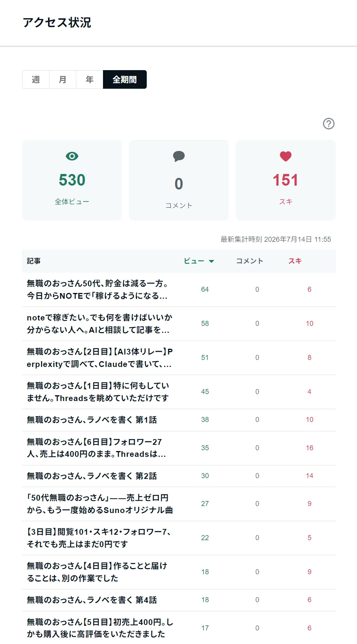
Task: Open article 無職のおっさん、ラノベを書く 第1話
Action: pos(92,420)
